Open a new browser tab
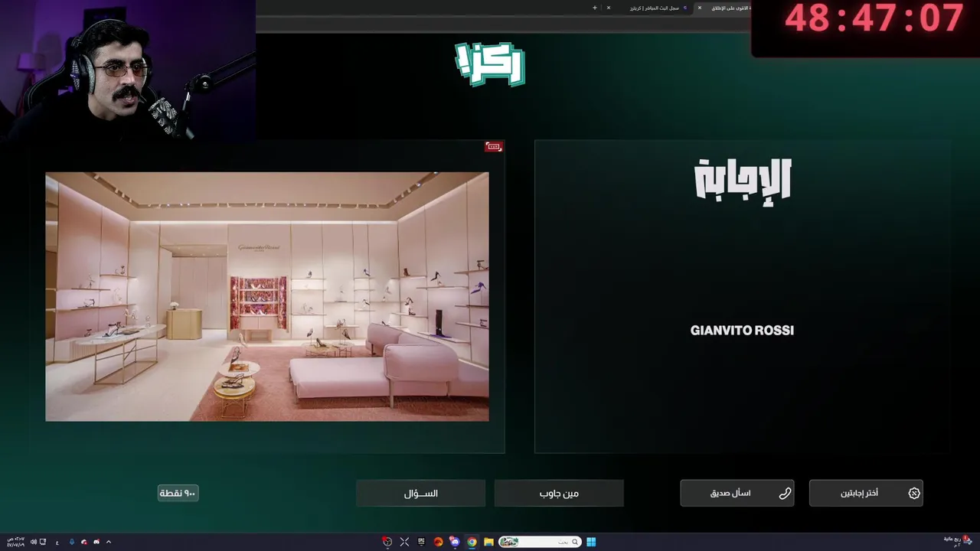 coord(595,8)
